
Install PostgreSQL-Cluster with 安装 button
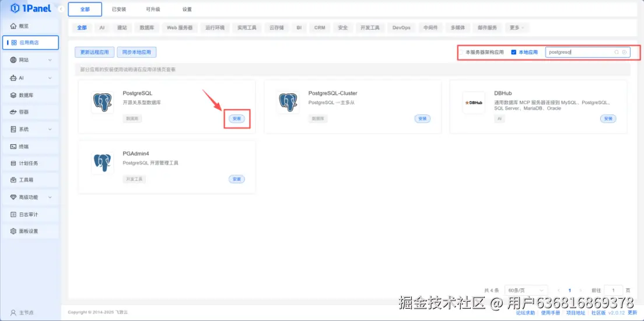(x=422, y=118)
